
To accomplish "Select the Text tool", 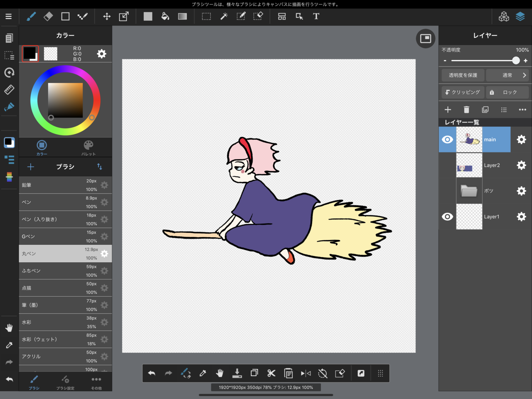I will 316,16.
